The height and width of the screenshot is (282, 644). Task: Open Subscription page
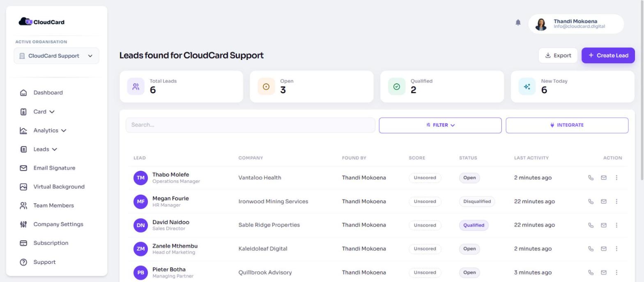point(51,243)
